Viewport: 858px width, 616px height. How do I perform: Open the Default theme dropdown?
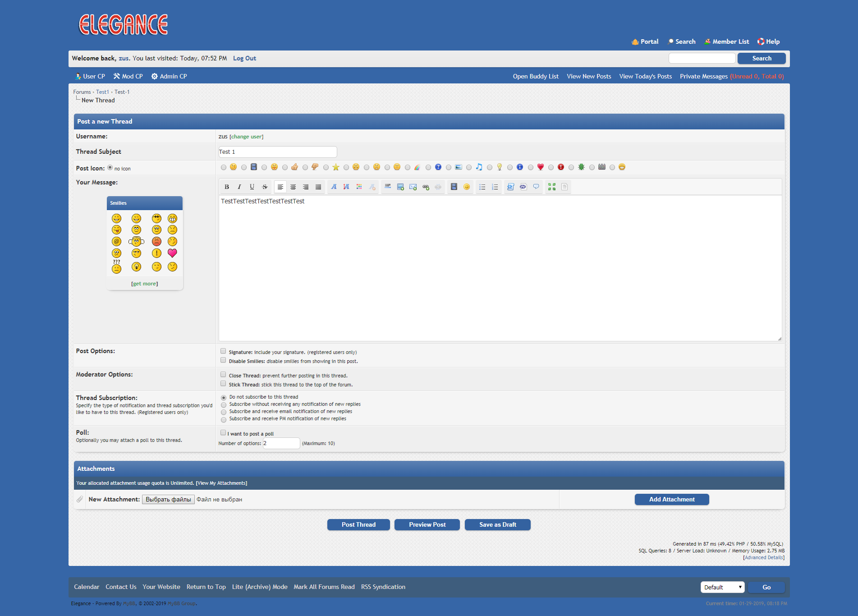point(722,587)
